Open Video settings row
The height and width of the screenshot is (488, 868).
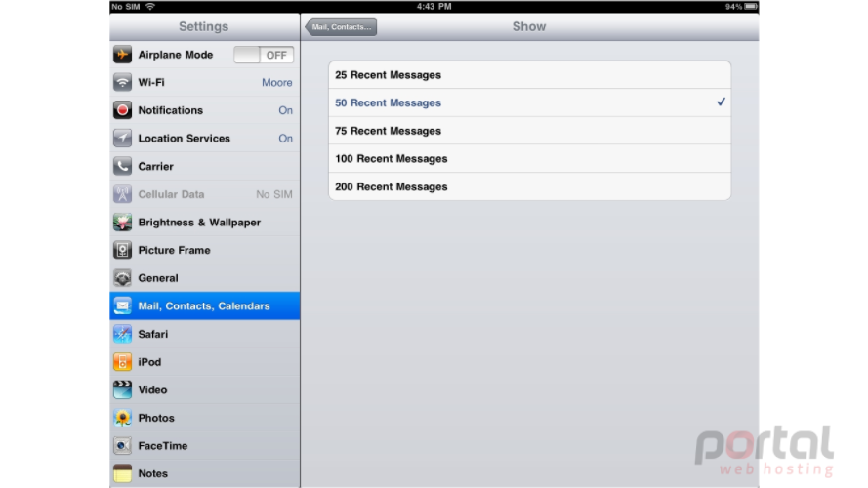(205, 389)
